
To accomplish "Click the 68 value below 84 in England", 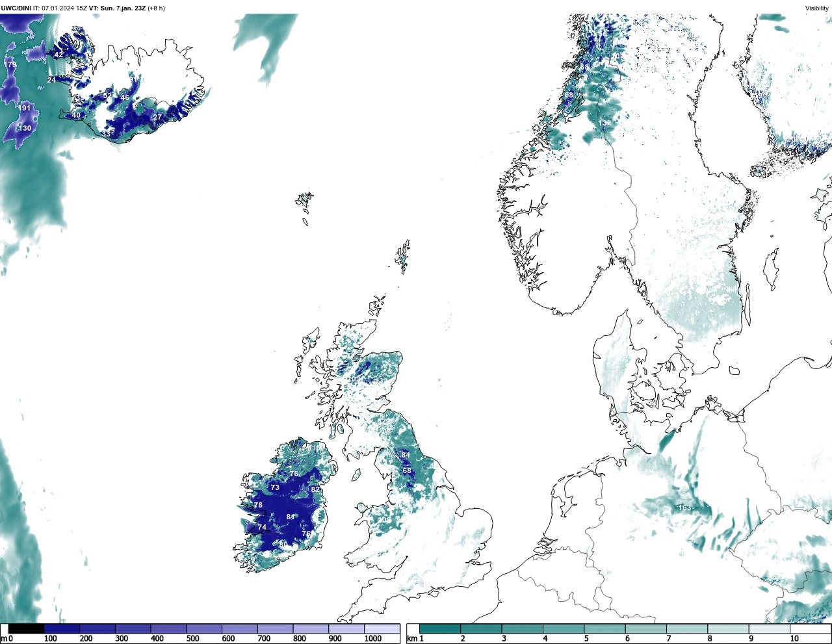I will click(x=407, y=470).
